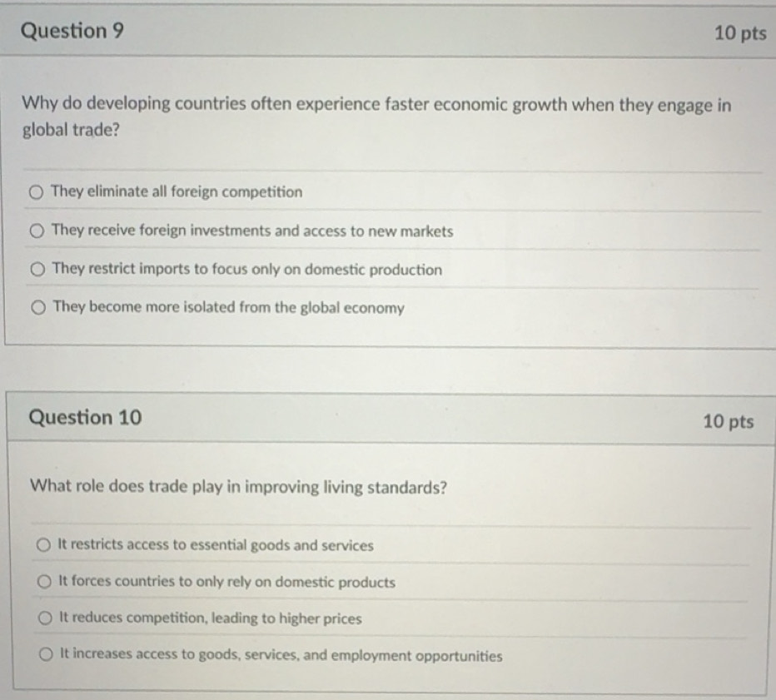Image resolution: width=776 pixels, height=700 pixels.
Task: Pick radio button for restrict imports option
Action: point(37,270)
